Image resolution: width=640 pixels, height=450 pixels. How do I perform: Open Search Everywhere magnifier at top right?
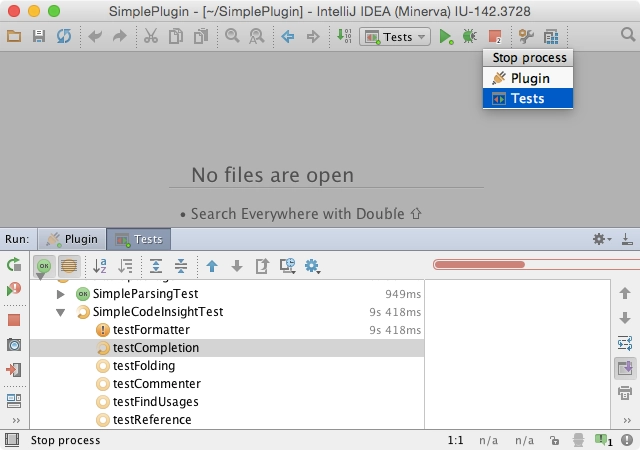(x=628, y=35)
